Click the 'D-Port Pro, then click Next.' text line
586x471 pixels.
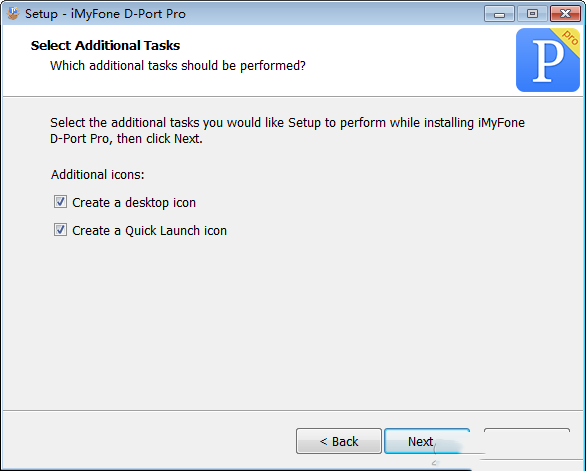126,139
